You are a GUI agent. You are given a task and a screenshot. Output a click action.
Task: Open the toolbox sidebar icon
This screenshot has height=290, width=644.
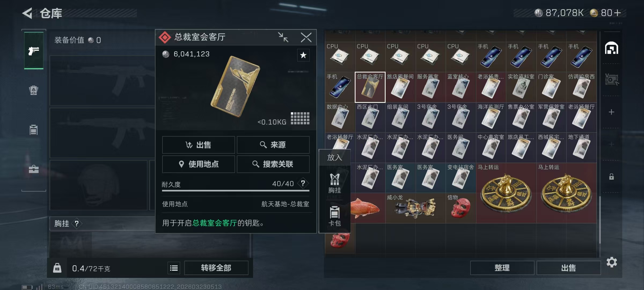(34, 169)
